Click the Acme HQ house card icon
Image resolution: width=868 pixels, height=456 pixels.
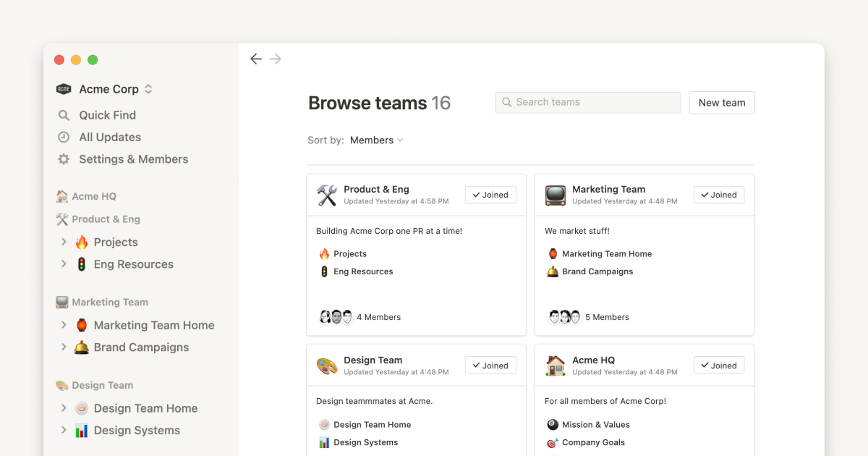[x=556, y=366]
